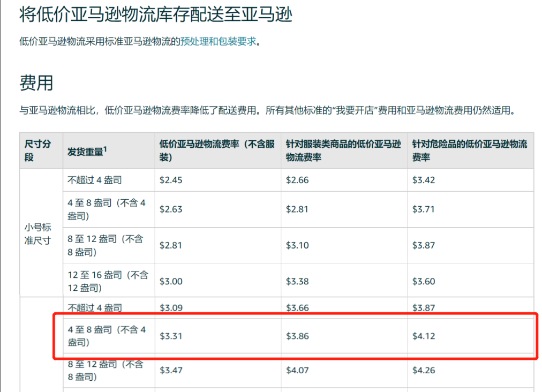Screen dimensions: 542x392
Task: Click the $3.86 price cell
Action: (x=344, y=336)
